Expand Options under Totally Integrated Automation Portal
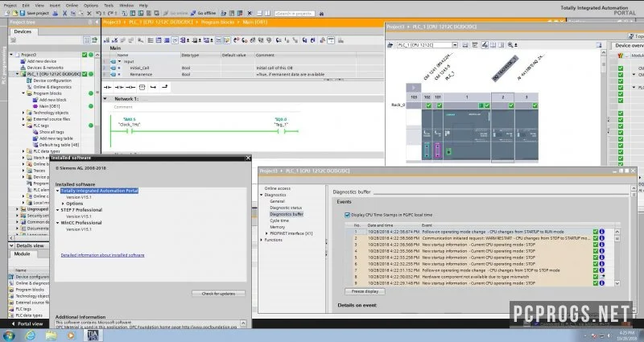This screenshot has height=342, width=644. pyautogui.click(x=64, y=204)
